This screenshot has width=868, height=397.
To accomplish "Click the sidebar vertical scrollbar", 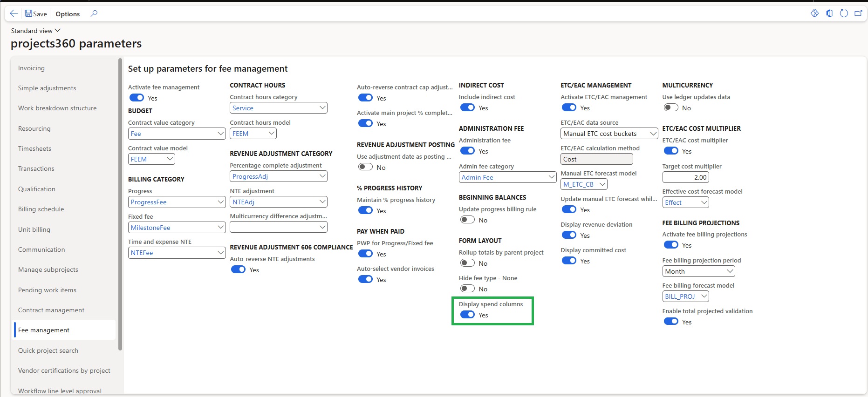I will pyautogui.click(x=120, y=205).
